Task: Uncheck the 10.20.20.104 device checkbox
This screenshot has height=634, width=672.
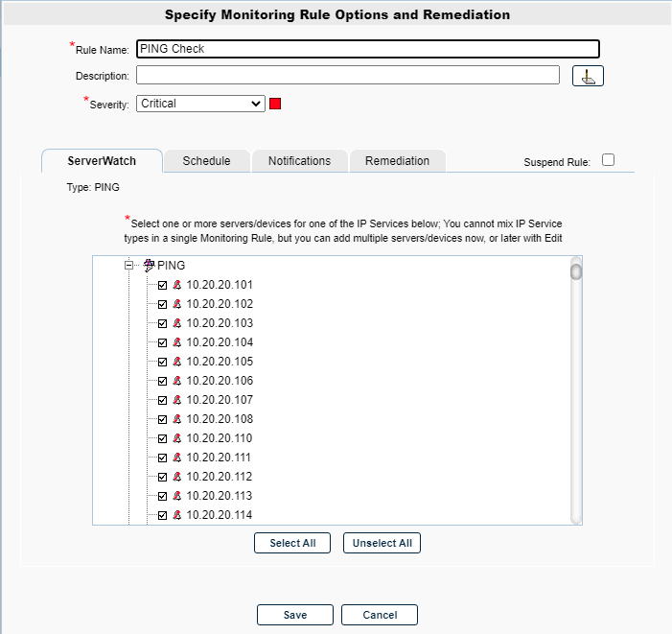Action: coord(162,342)
